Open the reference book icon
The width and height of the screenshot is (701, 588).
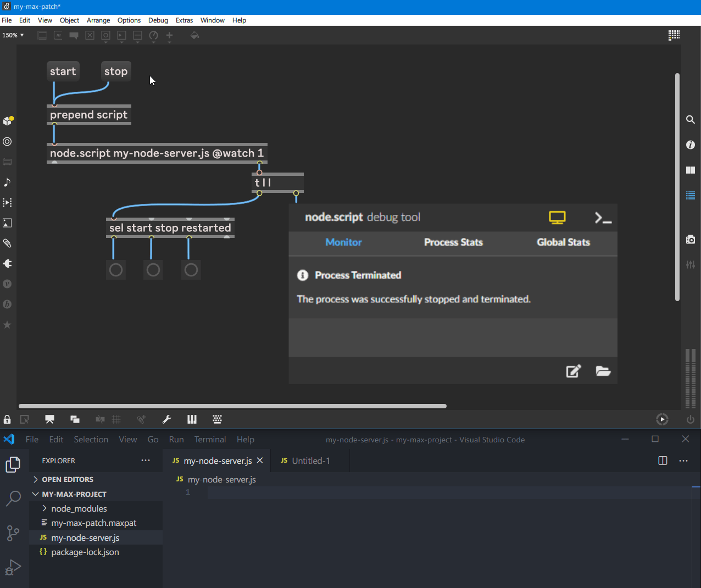tap(691, 170)
